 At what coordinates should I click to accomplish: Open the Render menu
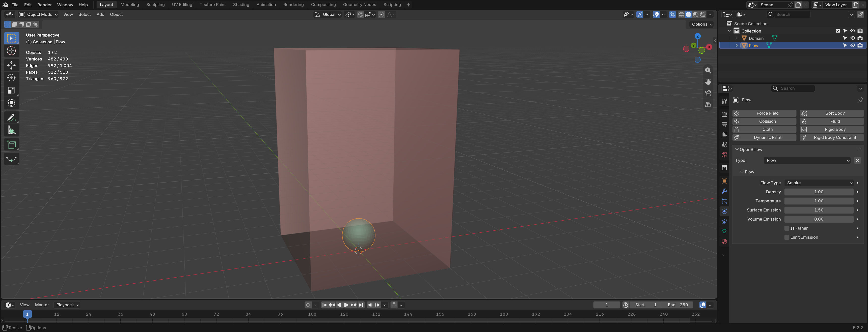pyautogui.click(x=44, y=5)
